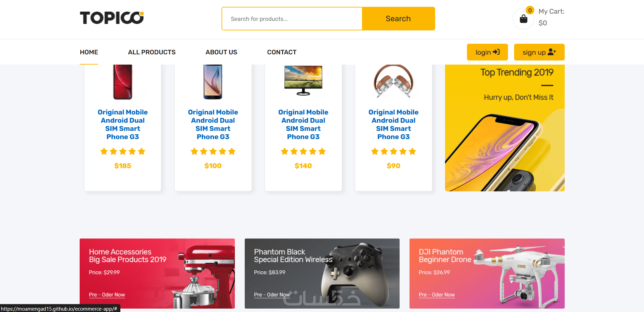644x312 pixels.
Task: Open the red phone product image
Action: (123, 82)
